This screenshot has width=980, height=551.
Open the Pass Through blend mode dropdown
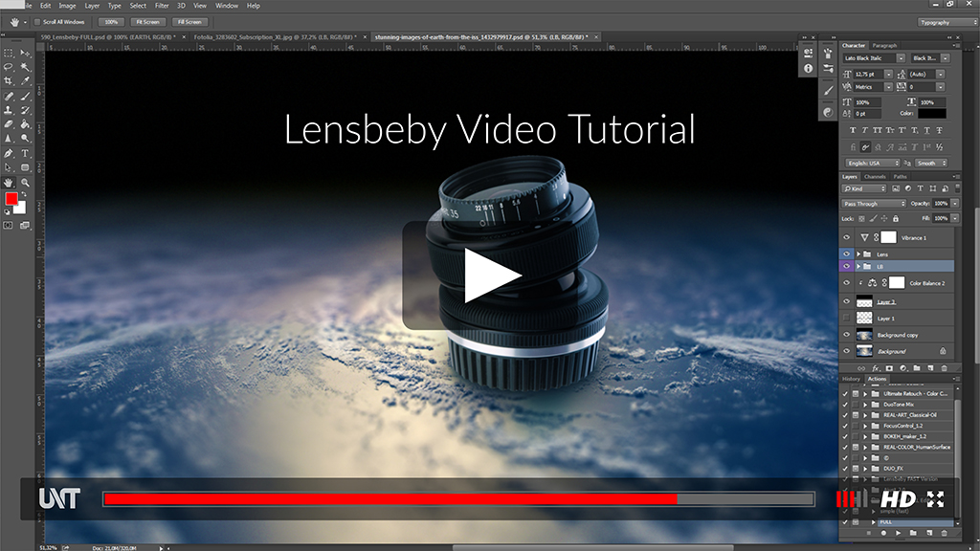pos(873,204)
